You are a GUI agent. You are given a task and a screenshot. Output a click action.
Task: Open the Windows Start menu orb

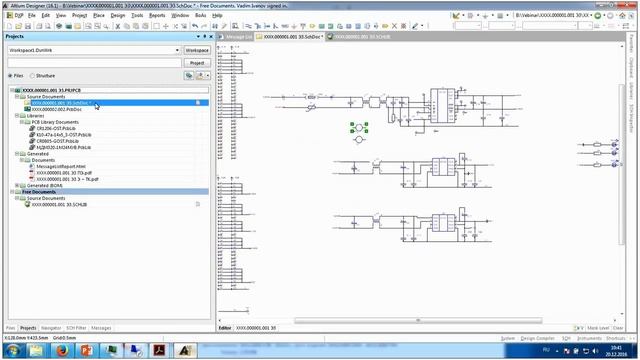point(13,350)
